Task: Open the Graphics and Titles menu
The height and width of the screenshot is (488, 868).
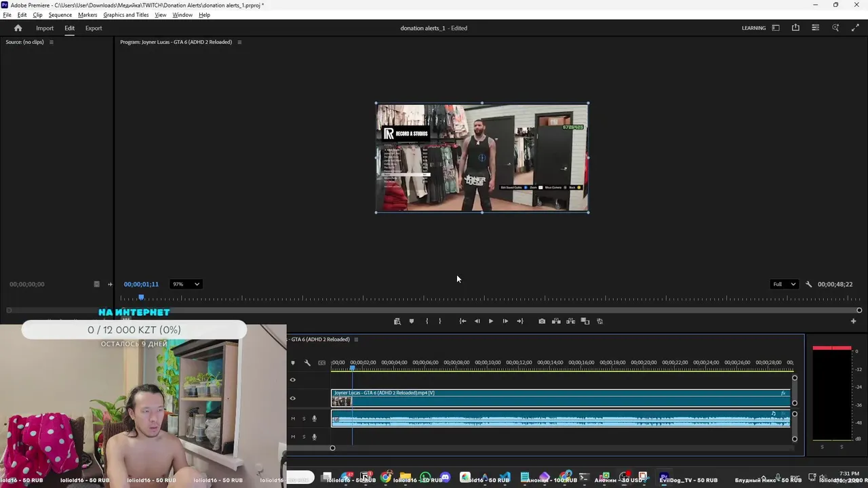Action: click(126, 15)
